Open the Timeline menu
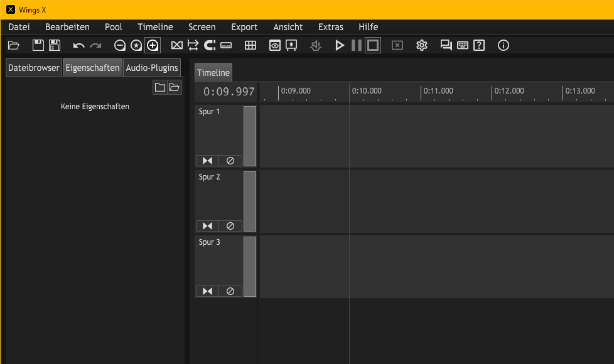Image resolution: width=614 pixels, height=364 pixels. [155, 27]
